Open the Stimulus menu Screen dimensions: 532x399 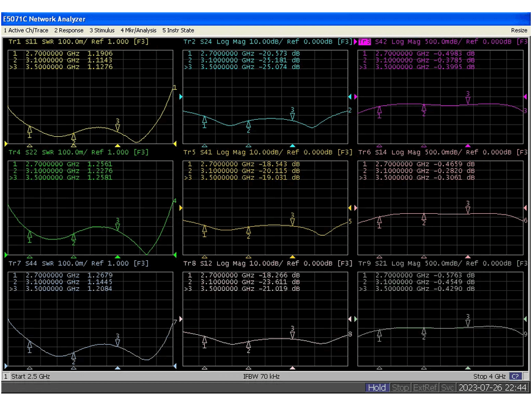pyautogui.click(x=102, y=31)
